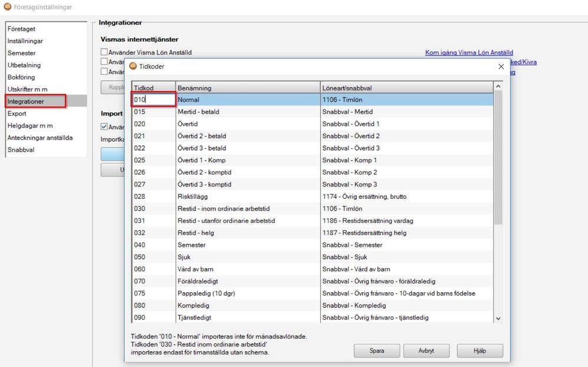Toggle the checked checkbox under Import
The image size is (588, 367).
pyautogui.click(x=104, y=126)
